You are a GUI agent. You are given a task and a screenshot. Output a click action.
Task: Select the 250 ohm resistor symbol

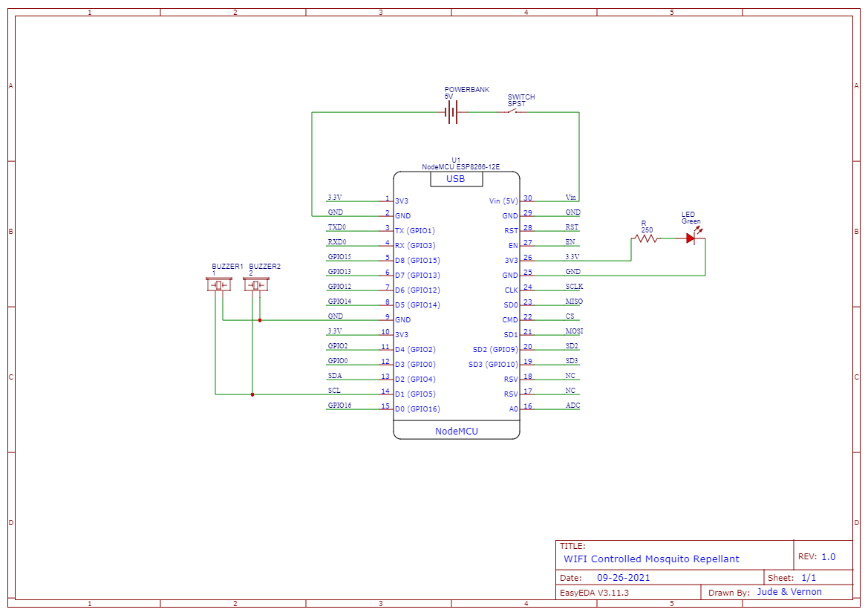(645, 238)
